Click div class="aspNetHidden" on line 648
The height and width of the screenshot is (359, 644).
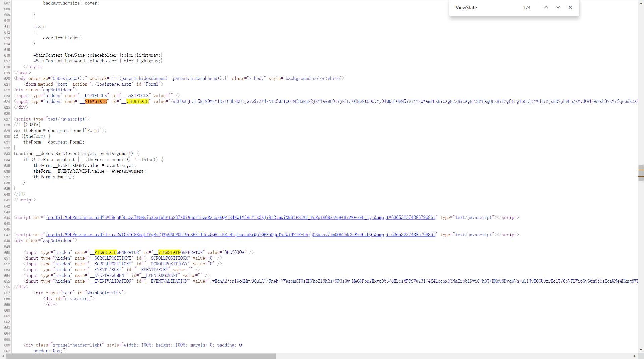click(x=45, y=241)
